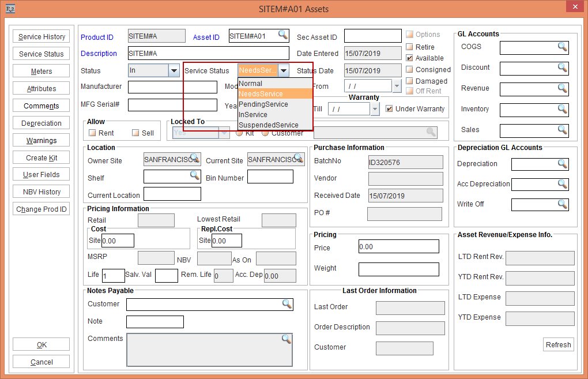The height and width of the screenshot is (379, 588).
Task: Open the Depreciation side button
Action: click(x=42, y=123)
